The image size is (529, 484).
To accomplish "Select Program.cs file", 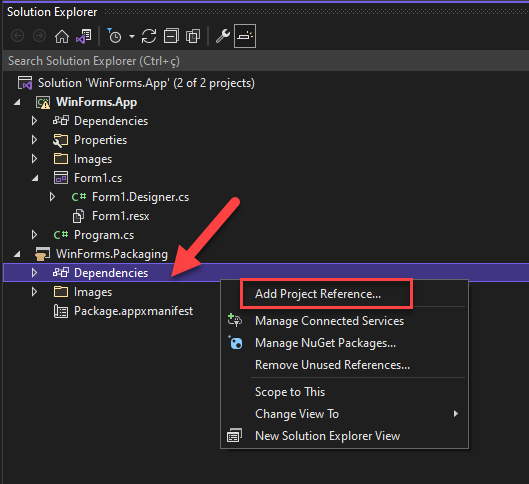I will point(104,235).
